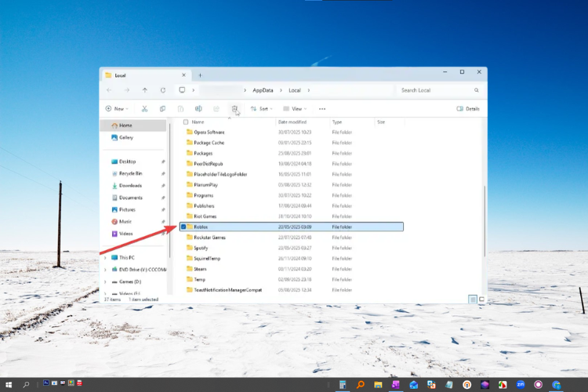Open File Explorer from the taskbar
The width and height of the screenshot is (588, 392).
[378, 384]
